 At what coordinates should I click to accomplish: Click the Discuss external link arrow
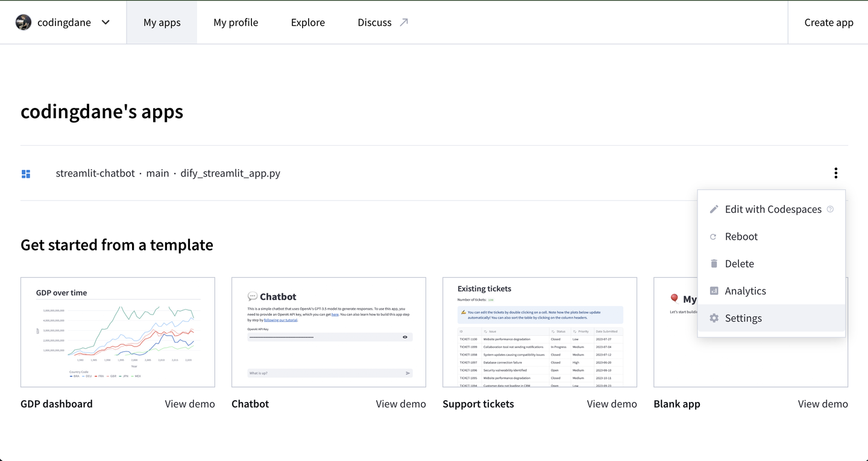(404, 22)
